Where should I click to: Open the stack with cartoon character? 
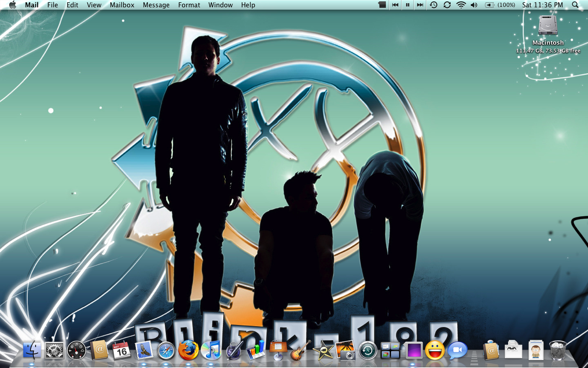click(x=536, y=351)
